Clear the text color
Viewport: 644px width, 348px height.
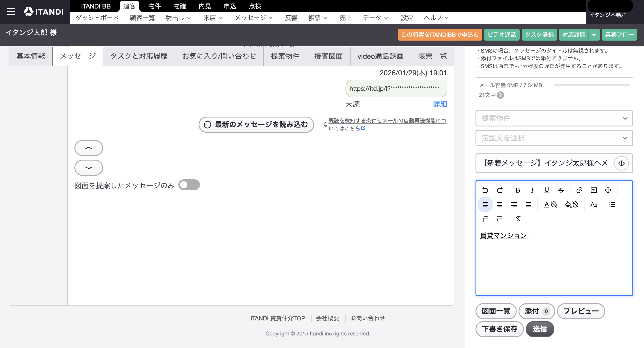click(550, 205)
